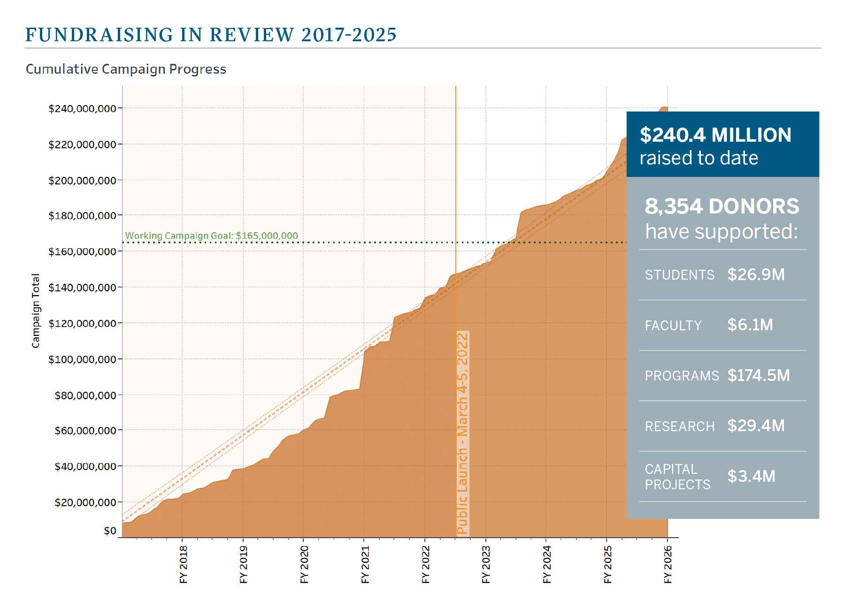Click the $0 y-axis tick label

[110, 531]
